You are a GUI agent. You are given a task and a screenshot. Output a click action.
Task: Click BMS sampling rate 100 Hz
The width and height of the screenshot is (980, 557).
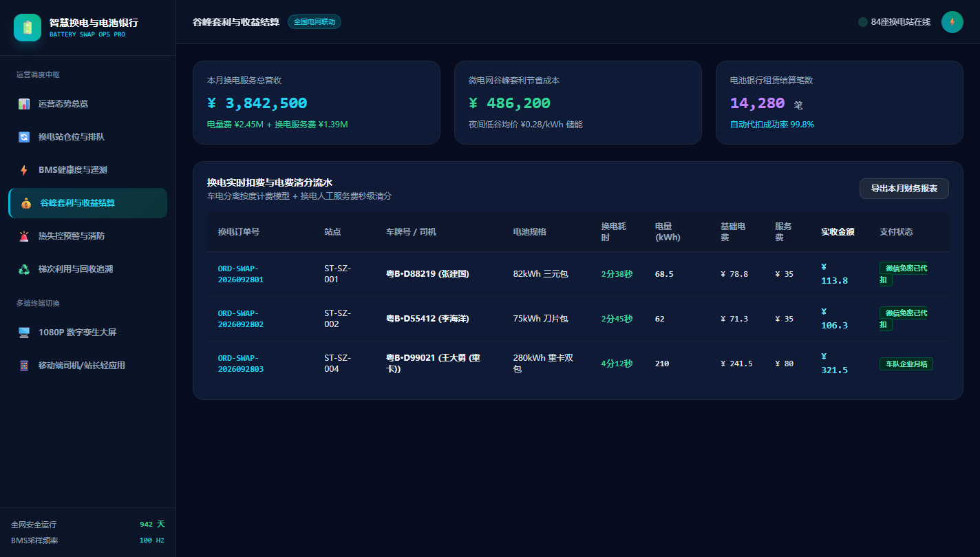[x=152, y=540]
